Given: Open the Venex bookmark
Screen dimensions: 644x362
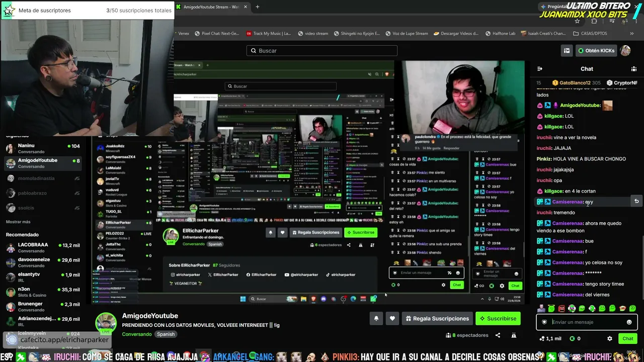Looking at the screenshot, I should [183, 34].
